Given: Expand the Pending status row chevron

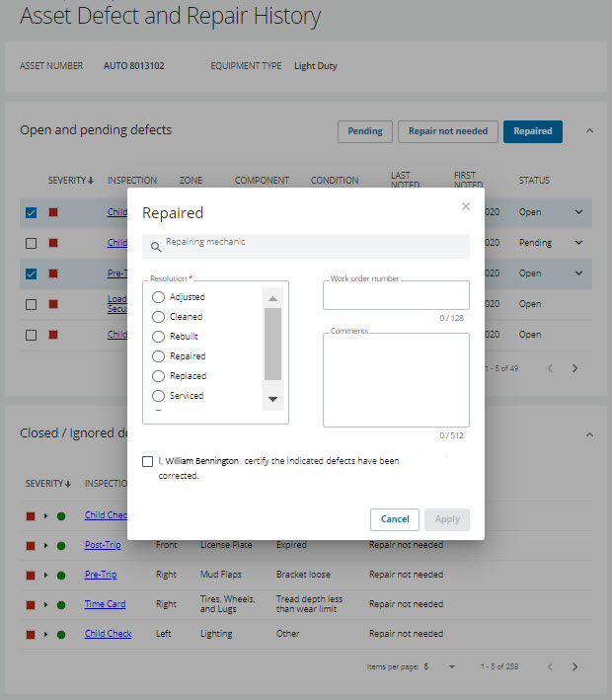Looking at the screenshot, I should click(578, 243).
